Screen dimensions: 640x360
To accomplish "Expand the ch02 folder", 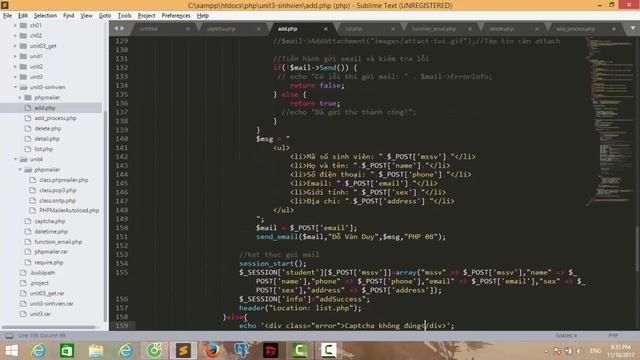I will click(15, 36).
